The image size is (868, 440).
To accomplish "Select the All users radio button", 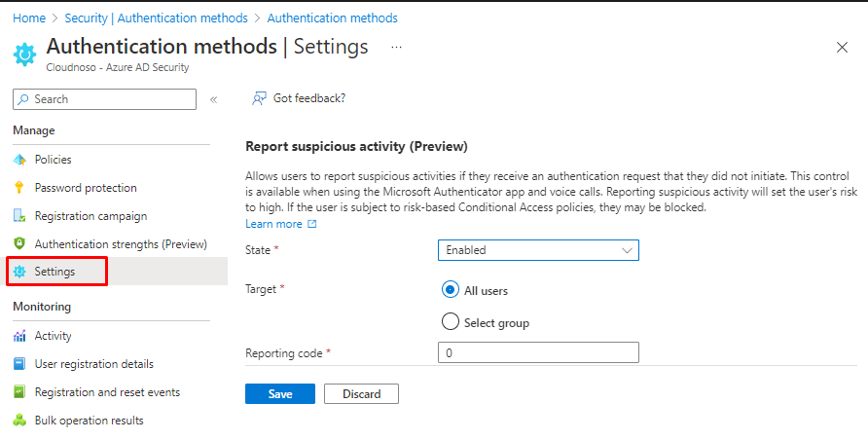I will point(450,290).
